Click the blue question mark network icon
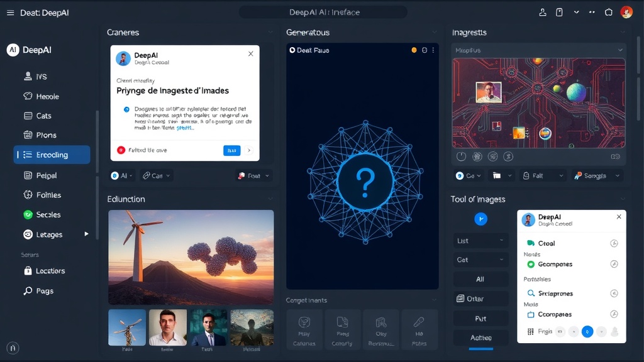 (x=365, y=182)
